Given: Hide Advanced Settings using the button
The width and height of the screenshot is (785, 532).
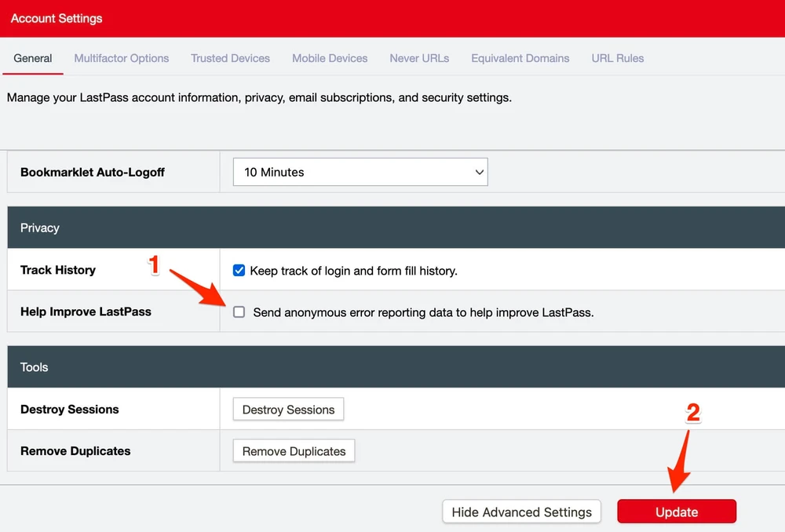Looking at the screenshot, I should (x=521, y=512).
